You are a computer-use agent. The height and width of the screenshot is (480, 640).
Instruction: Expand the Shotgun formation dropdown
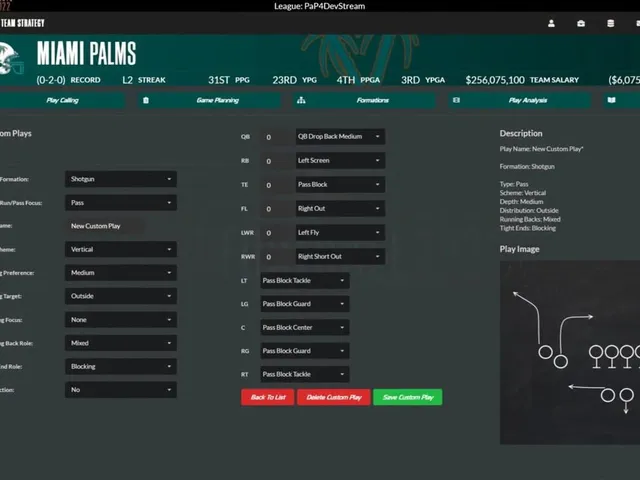[x=121, y=179]
